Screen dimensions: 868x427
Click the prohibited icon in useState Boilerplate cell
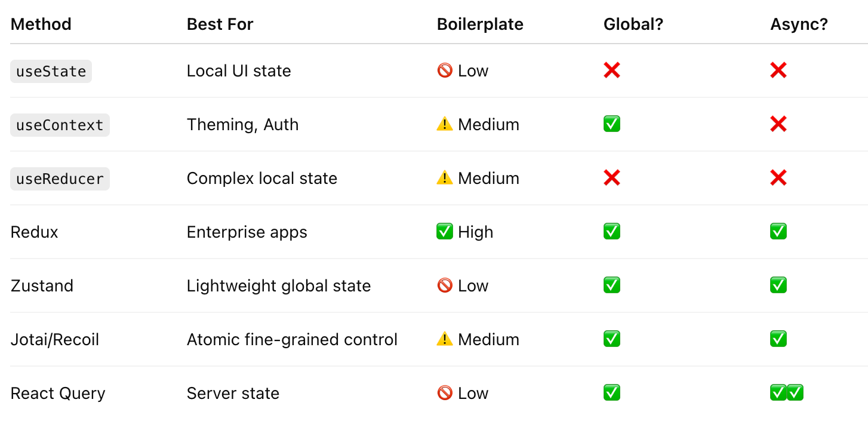click(x=445, y=70)
